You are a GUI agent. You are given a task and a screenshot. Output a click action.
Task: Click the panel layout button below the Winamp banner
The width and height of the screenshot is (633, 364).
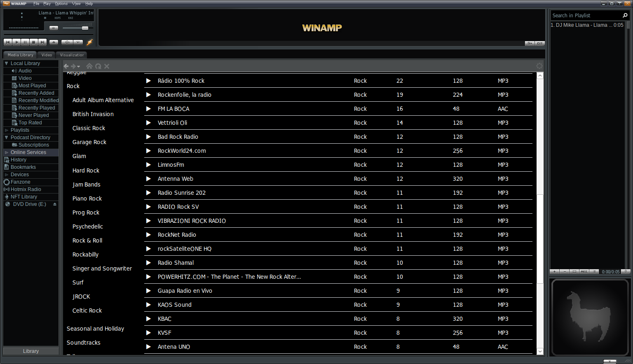pos(540,43)
